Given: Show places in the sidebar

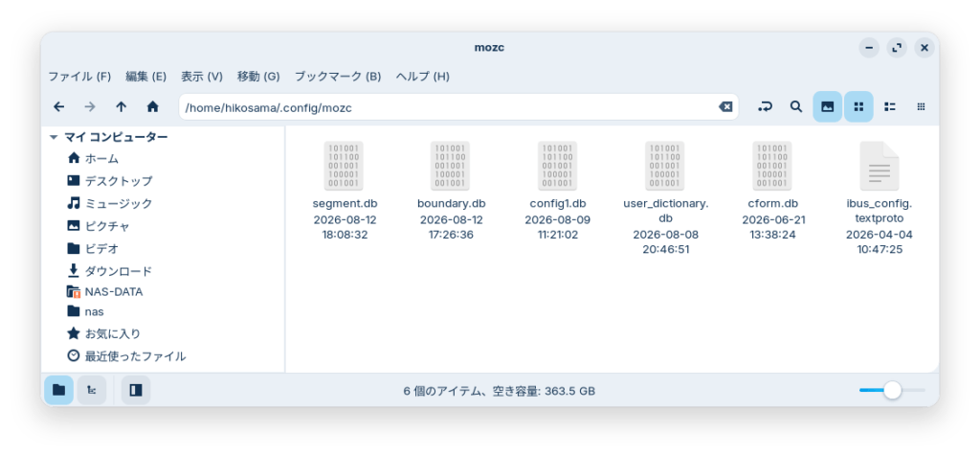Looking at the screenshot, I should (58, 390).
